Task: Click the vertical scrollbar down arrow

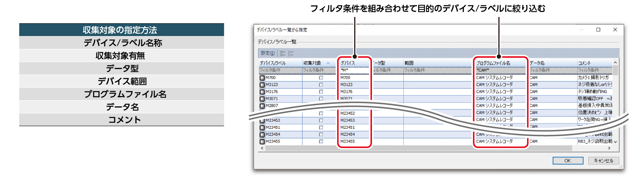Action: pyautogui.click(x=616, y=142)
